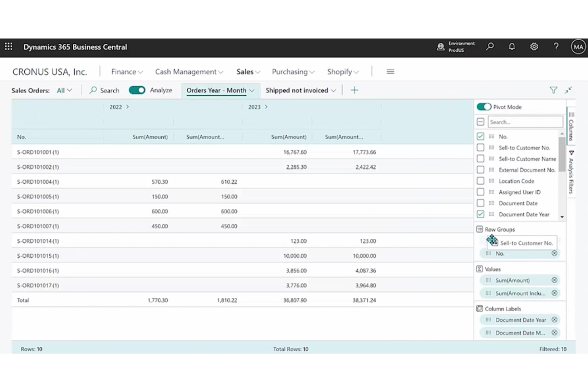Open the settings gear
The width and height of the screenshot is (588, 392).
[534, 47]
